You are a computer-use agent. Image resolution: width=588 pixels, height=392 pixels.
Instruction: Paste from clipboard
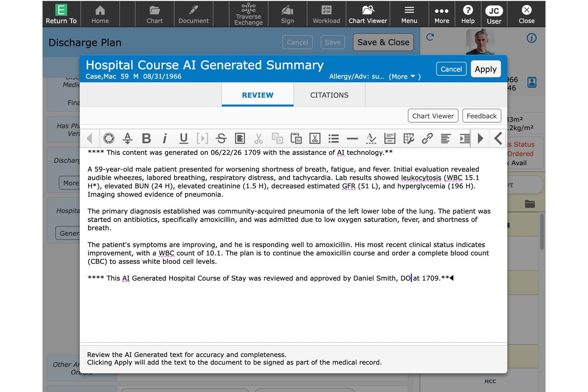pos(296,138)
